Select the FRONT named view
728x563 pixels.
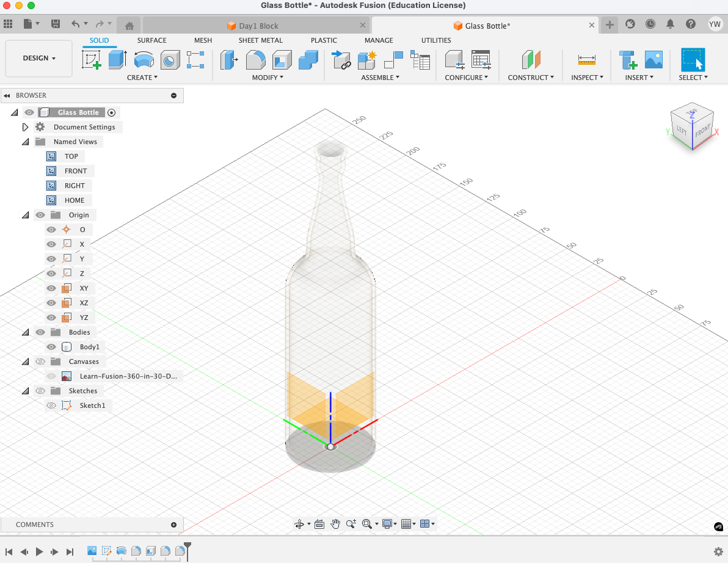pyautogui.click(x=76, y=171)
